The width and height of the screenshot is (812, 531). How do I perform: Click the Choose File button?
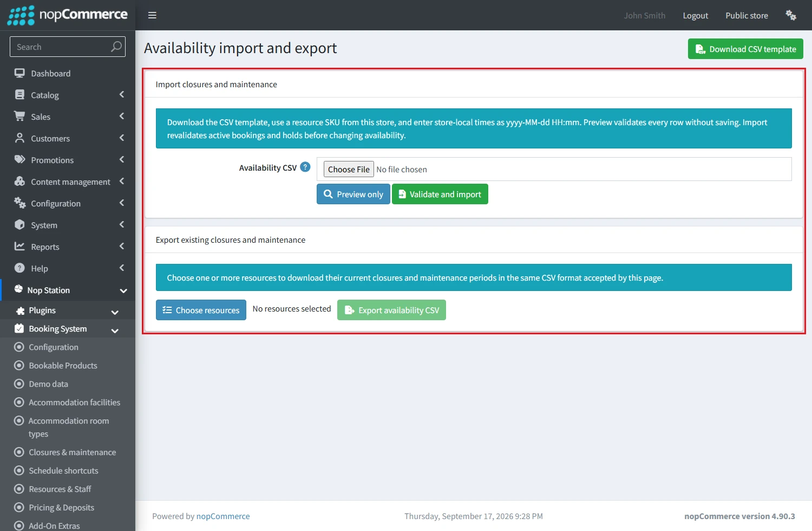coord(349,169)
